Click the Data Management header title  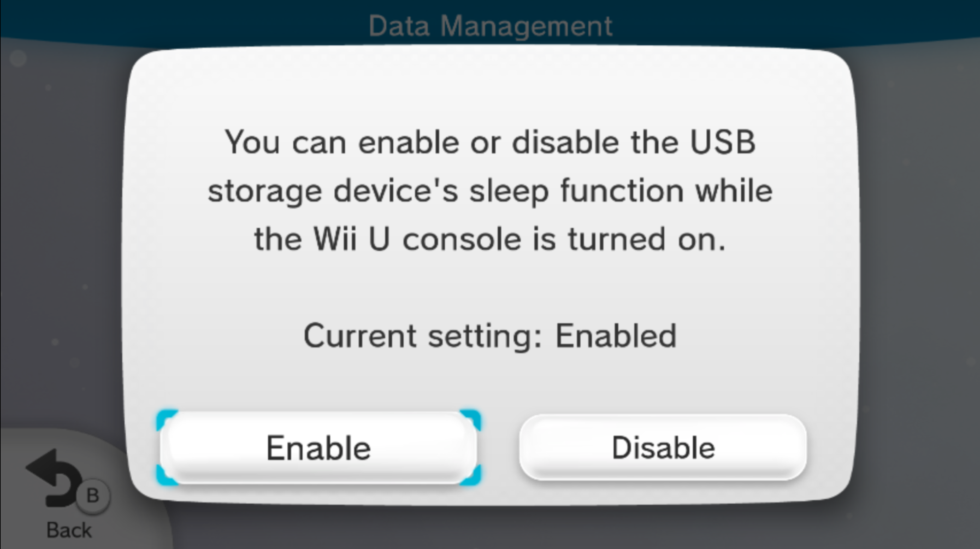pos(490,26)
